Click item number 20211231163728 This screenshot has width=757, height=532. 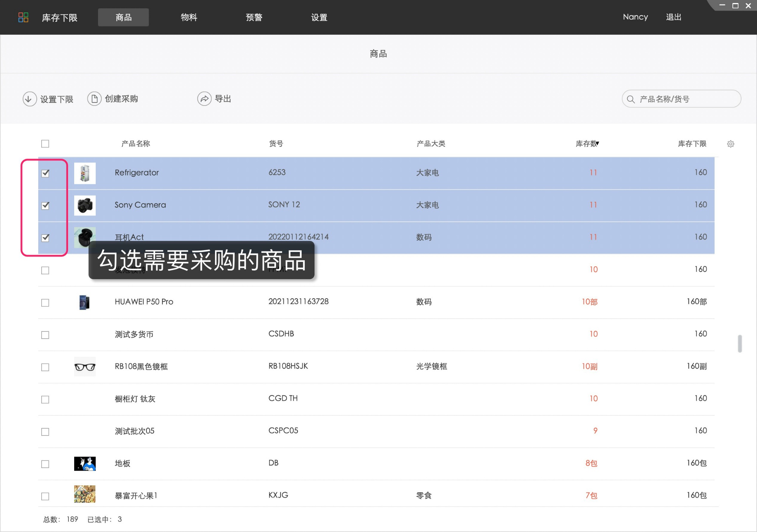[298, 302]
